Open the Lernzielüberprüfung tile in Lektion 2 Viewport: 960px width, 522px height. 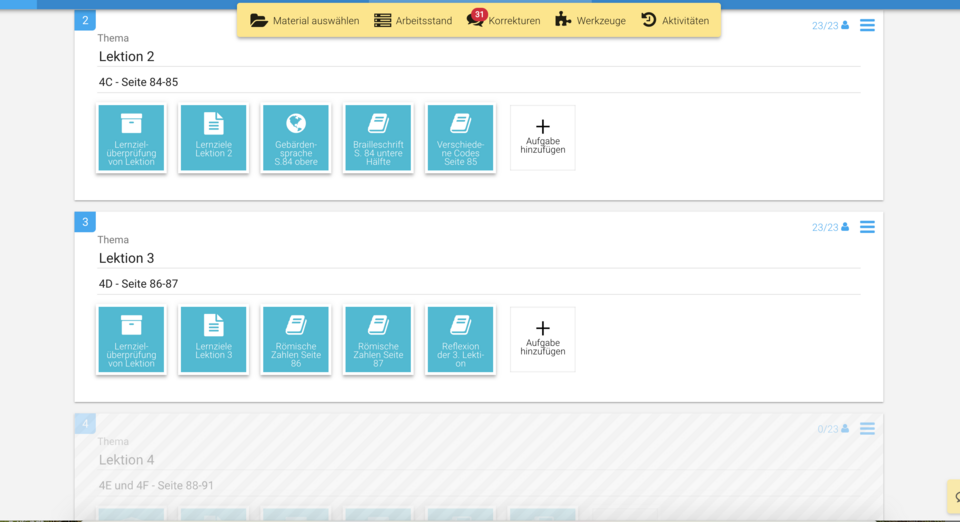point(131,138)
